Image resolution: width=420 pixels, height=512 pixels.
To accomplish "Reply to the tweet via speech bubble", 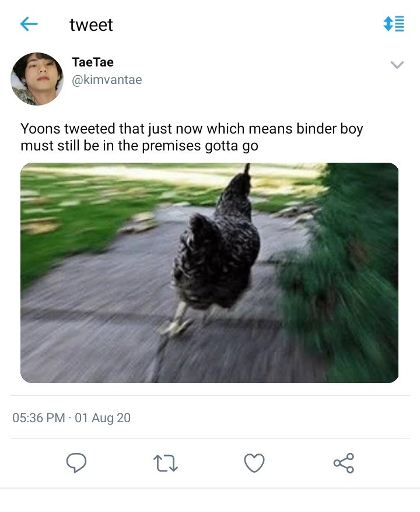I will tap(76, 462).
